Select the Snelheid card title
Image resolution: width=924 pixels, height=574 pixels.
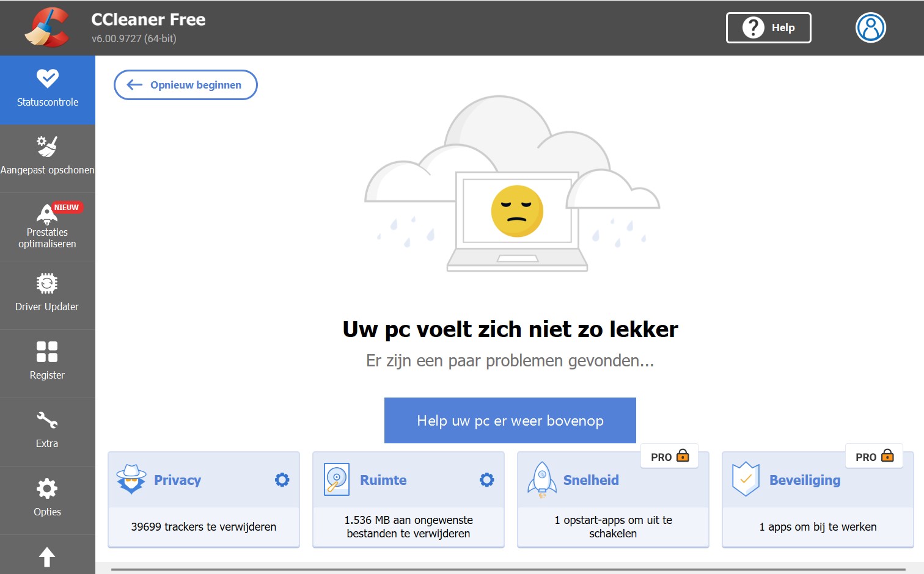[591, 480]
